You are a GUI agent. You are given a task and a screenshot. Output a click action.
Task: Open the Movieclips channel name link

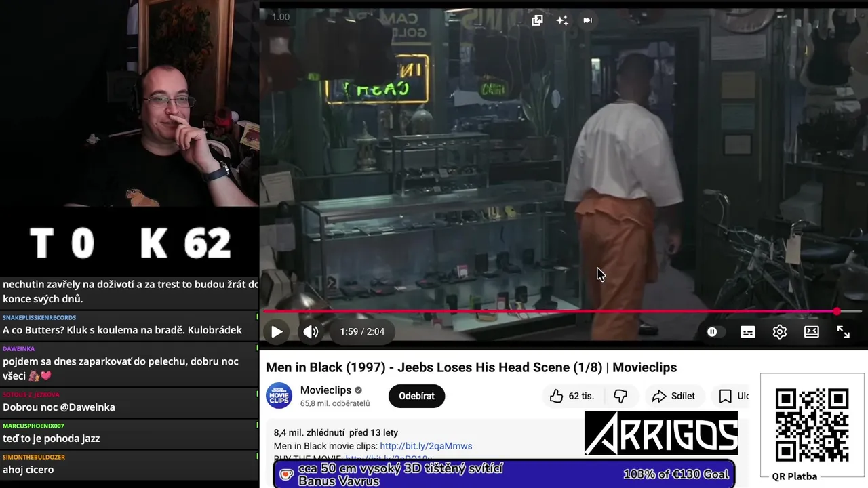coord(325,390)
